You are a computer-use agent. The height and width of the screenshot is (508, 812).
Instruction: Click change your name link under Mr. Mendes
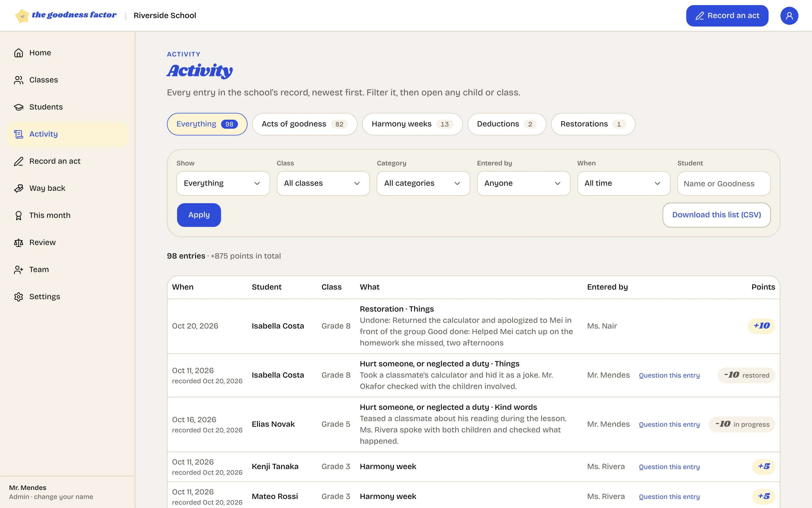tap(63, 497)
